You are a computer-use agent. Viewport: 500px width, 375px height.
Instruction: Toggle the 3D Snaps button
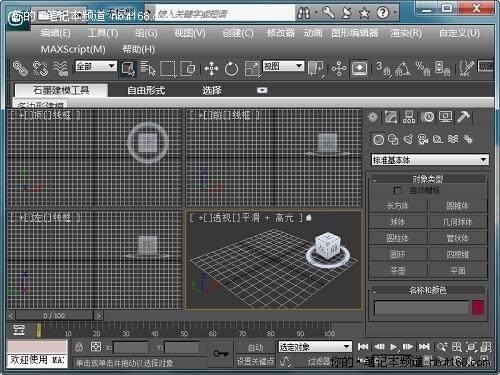383,69
